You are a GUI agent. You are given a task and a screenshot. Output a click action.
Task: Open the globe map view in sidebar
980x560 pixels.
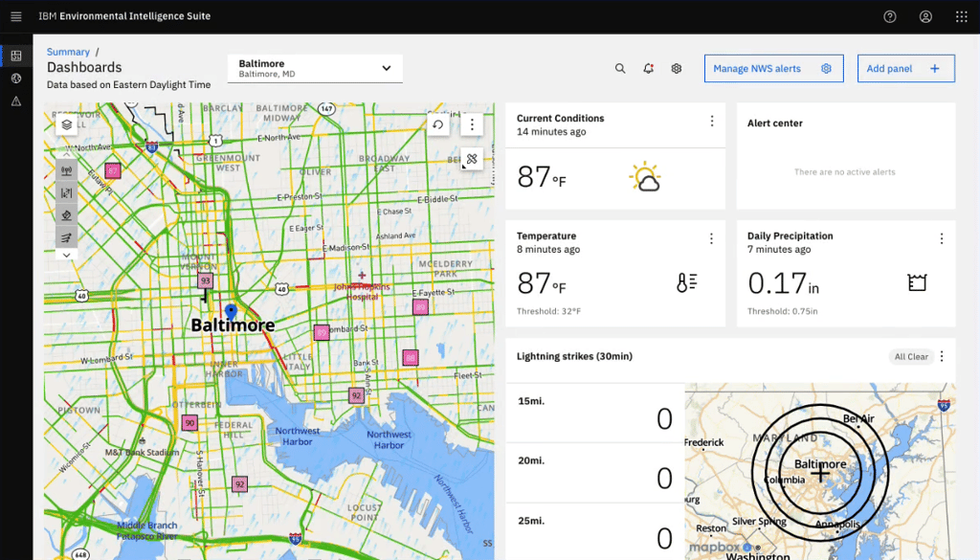(x=16, y=78)
